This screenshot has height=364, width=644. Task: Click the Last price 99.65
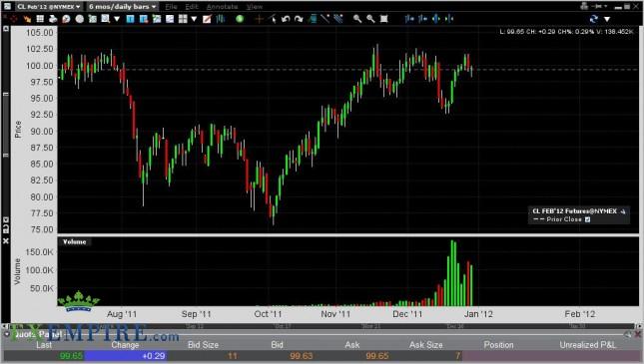[71, 355]
